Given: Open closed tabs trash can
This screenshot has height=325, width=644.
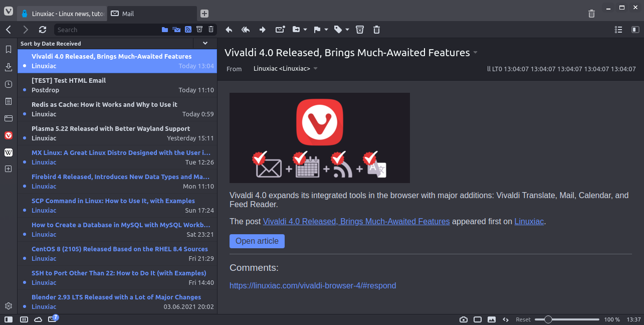Looking at the screenshot, I should [x=591, y=14].
